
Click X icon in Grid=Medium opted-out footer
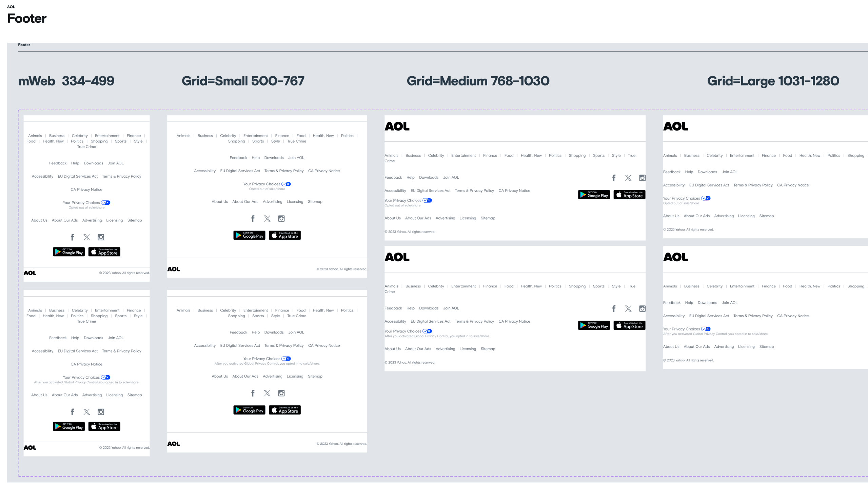point(628,178)
